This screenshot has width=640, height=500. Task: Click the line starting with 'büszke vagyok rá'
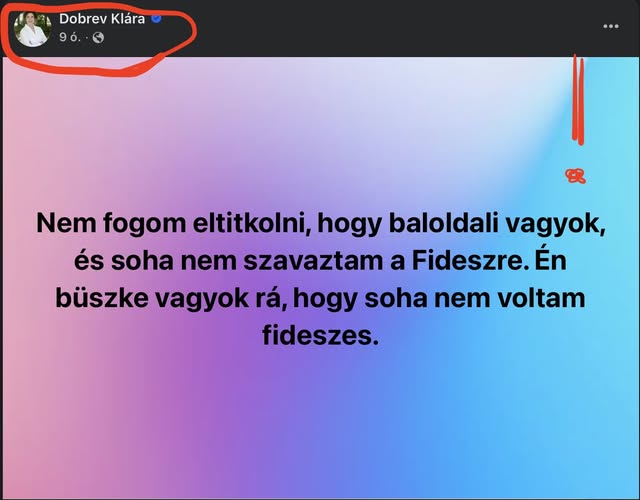pos(320,298)
